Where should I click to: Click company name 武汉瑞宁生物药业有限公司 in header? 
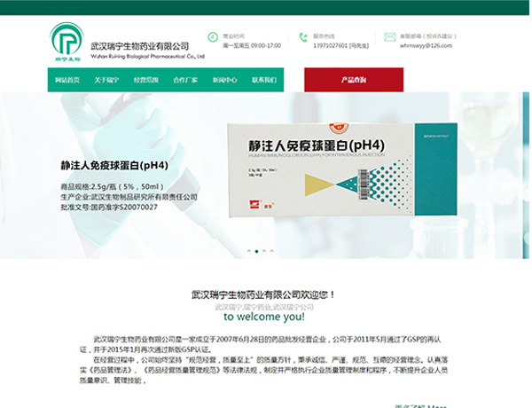(139, 46)
